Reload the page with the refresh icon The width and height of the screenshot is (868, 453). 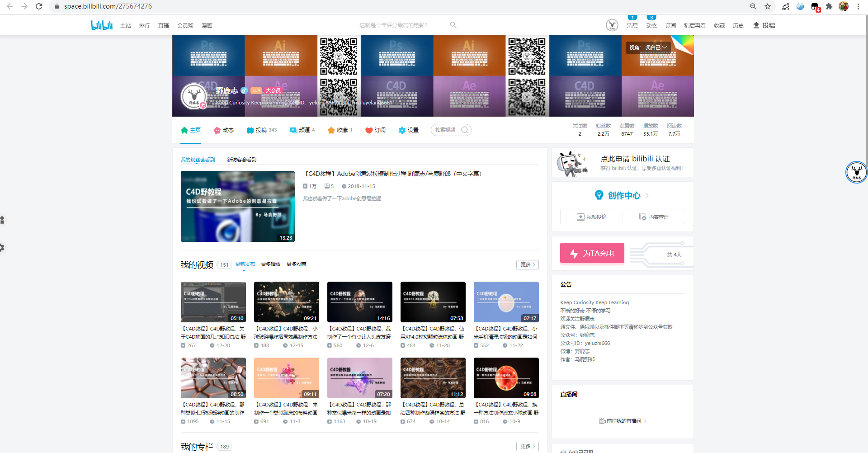[x=39, y=6]
